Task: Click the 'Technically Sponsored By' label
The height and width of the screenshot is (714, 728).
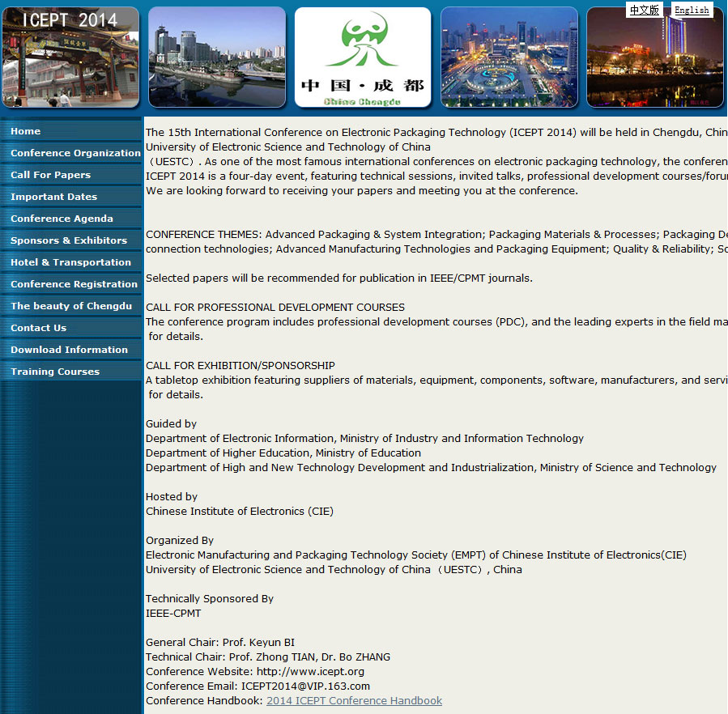Action: [210, 599]
